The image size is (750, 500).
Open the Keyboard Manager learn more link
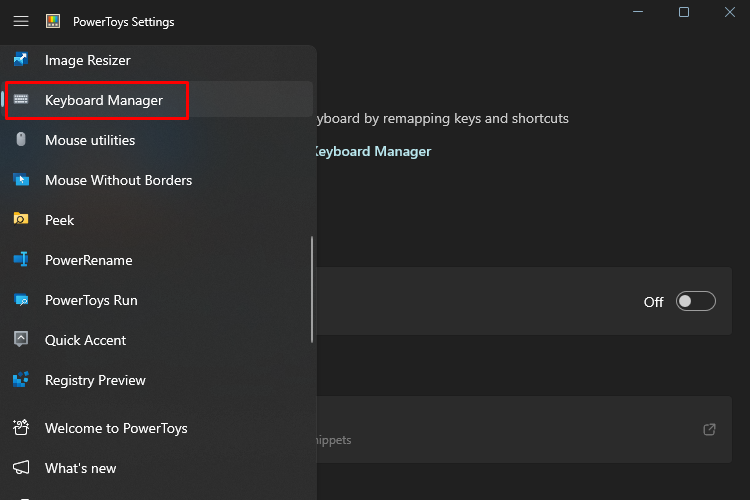(x=373, y=152)
